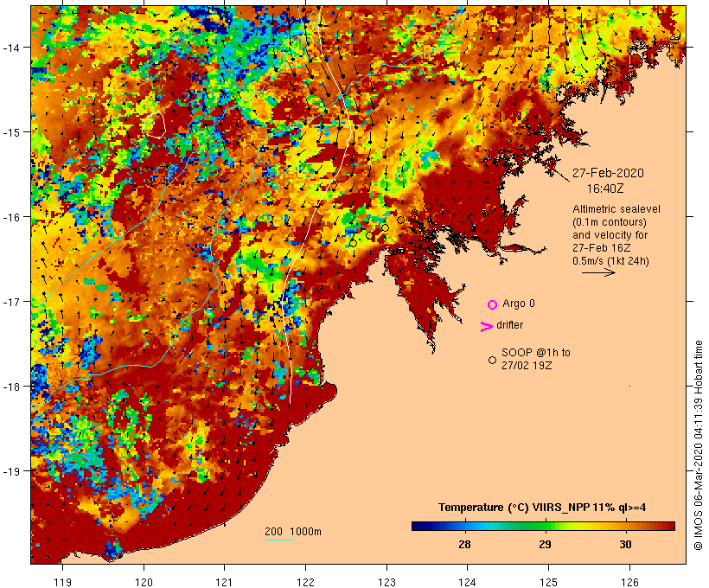Click the westernmost SOOP track circle on map
Viewport: 709px width, 588px height.
(353, 243)
